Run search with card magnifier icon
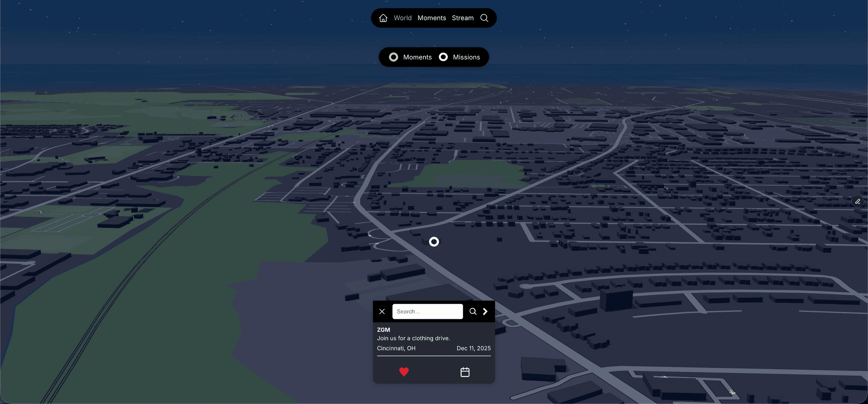Screen dimensions: 868x404 pos(473,312)
